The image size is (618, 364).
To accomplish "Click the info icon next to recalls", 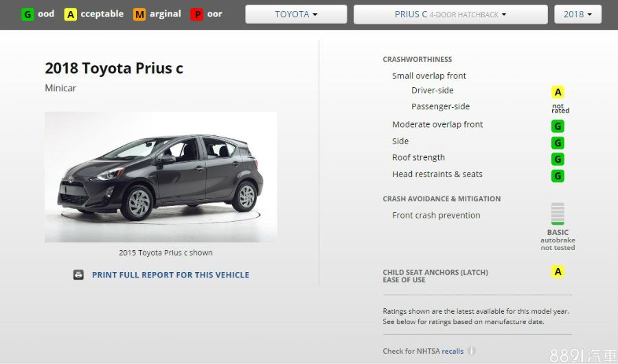I will (x=471, y=350).
